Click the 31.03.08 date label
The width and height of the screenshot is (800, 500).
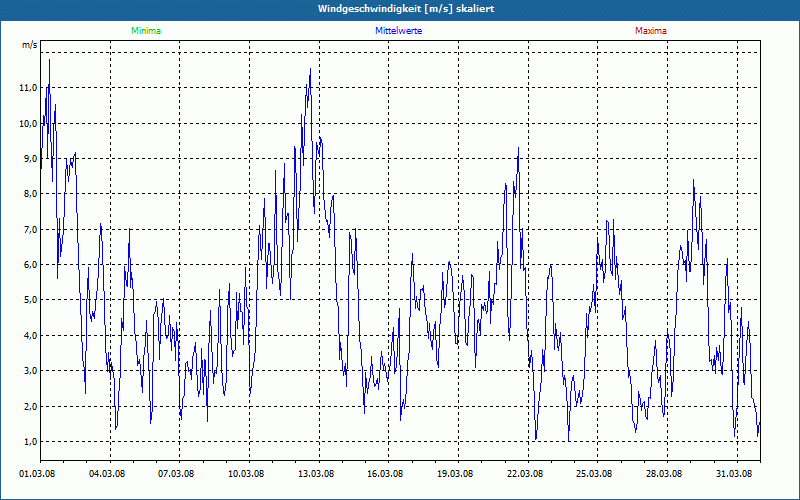pos(734,473)
